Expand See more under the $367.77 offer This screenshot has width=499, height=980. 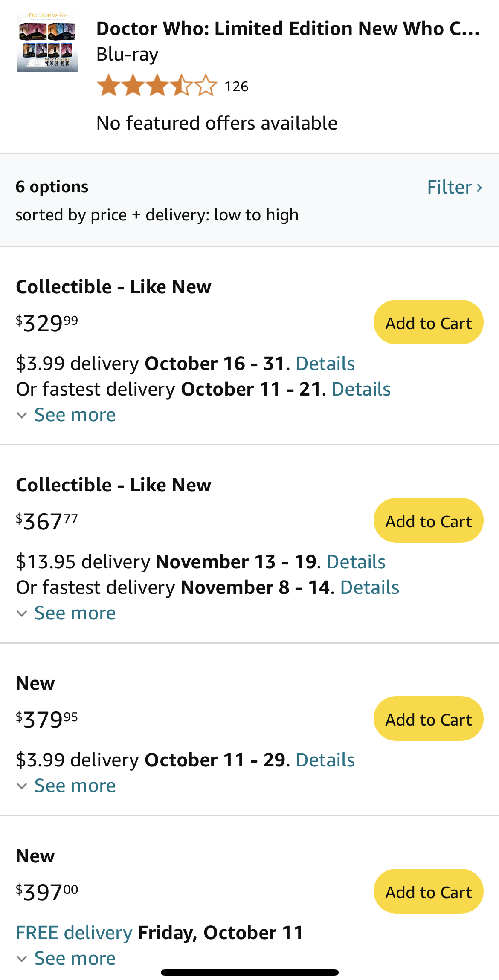click(75, 613)
